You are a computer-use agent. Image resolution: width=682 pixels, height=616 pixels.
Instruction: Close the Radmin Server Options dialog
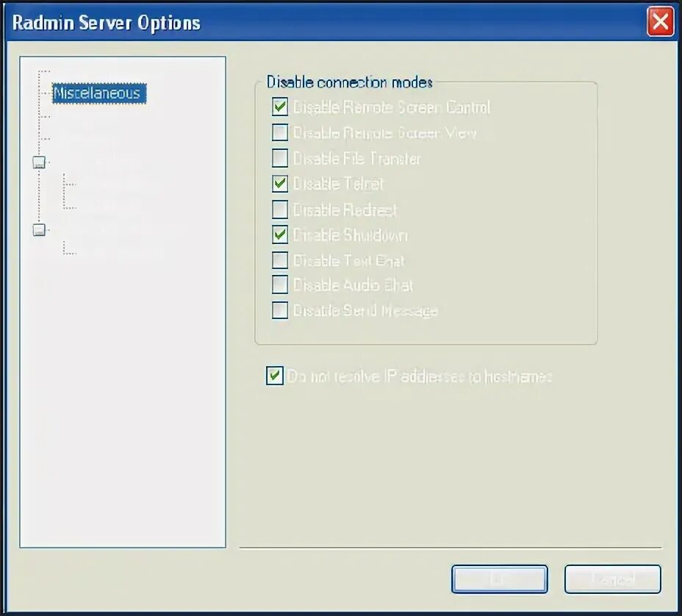point(660,21)
